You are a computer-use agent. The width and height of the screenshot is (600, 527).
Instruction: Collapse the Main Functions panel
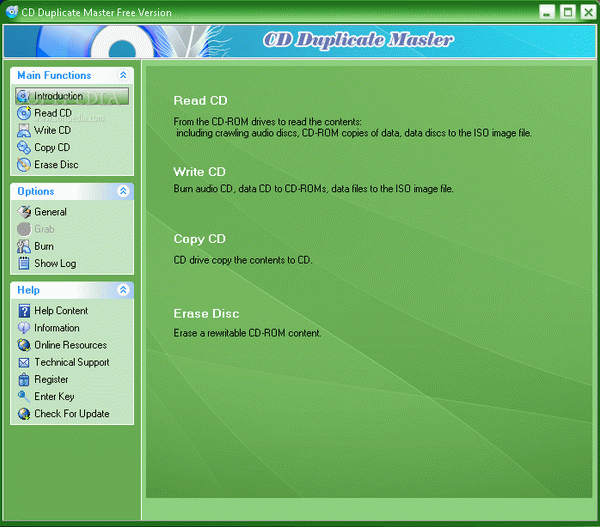pyautogui.click(x=123, y=75)
